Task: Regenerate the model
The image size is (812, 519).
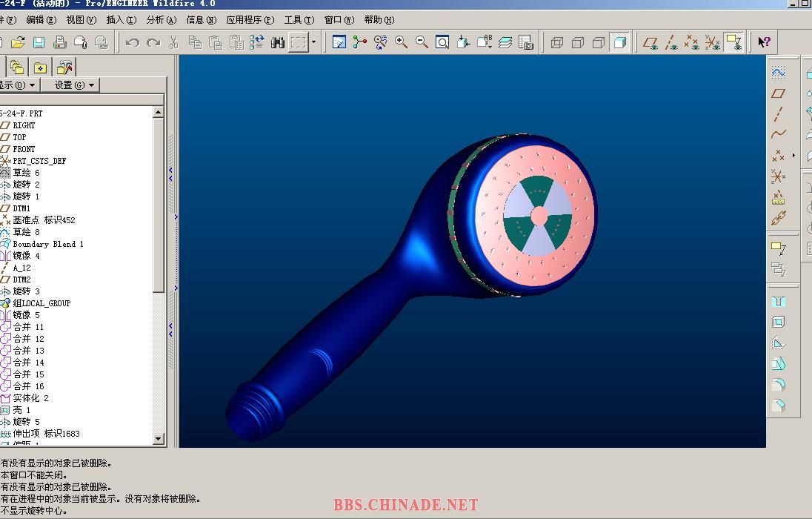Action: (257, 42)
